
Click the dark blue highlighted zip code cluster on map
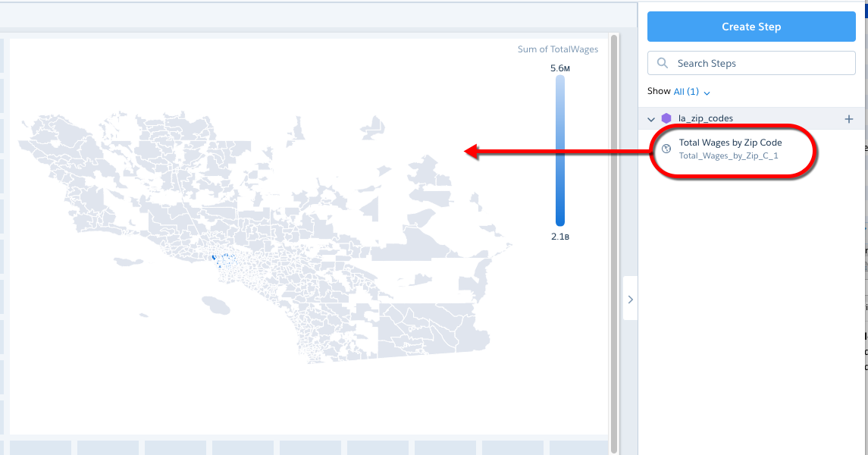click(215, 257)
